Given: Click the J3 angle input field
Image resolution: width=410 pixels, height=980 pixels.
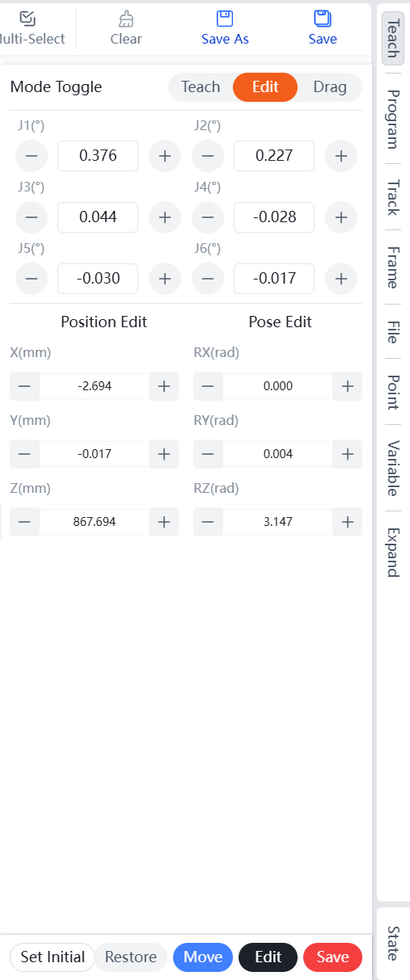Looking at the screenshot, I should (98, 217).
